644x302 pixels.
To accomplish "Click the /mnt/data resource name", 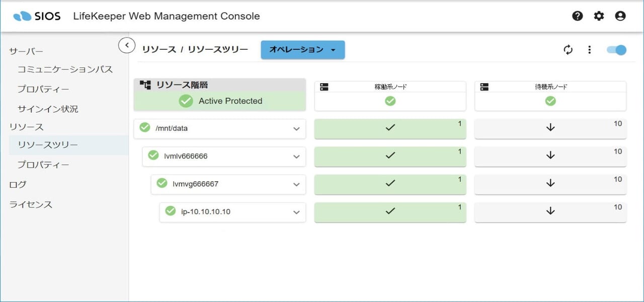I will point(172,128).
